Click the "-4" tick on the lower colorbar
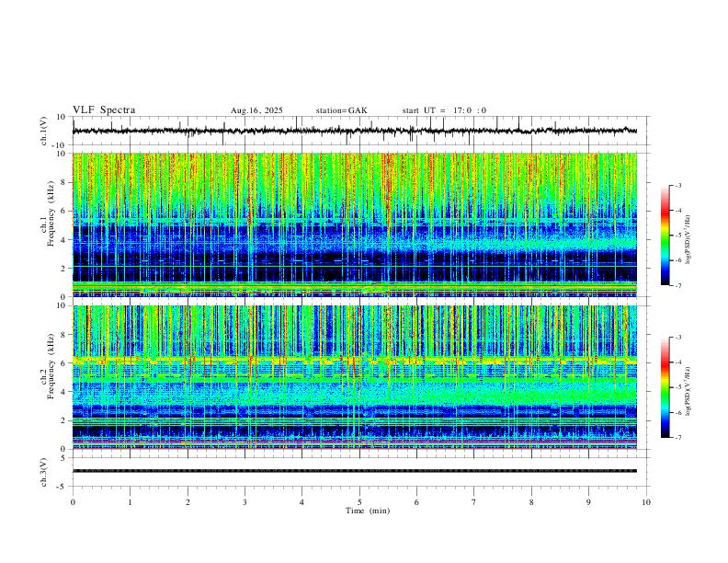728x563 pixels. tap(677, 362)
